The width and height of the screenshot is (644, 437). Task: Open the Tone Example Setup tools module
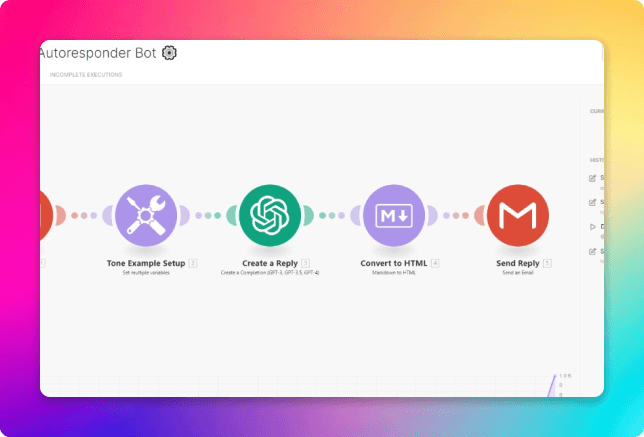coord(146,215)
